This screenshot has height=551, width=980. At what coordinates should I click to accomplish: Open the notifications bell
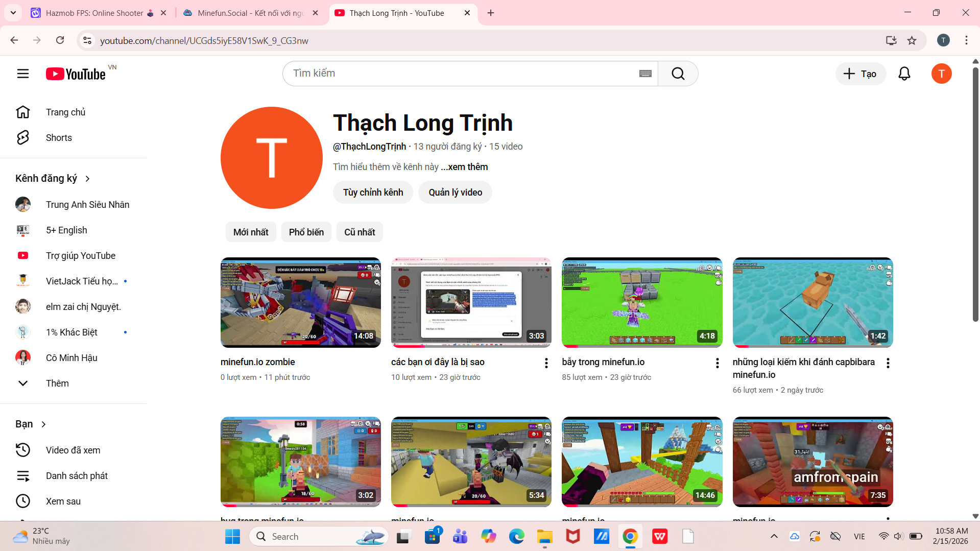click(904, 74)
